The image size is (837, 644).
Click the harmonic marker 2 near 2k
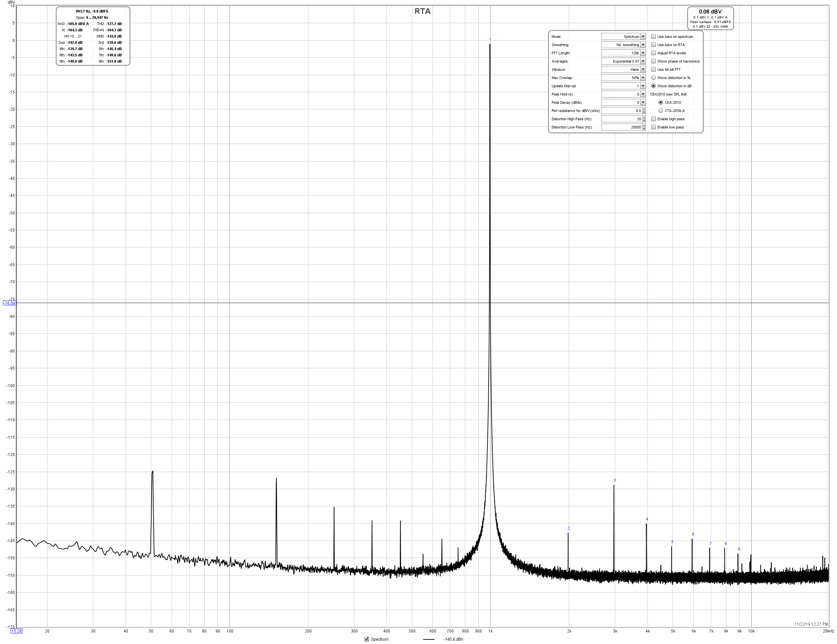coord(568,528)
